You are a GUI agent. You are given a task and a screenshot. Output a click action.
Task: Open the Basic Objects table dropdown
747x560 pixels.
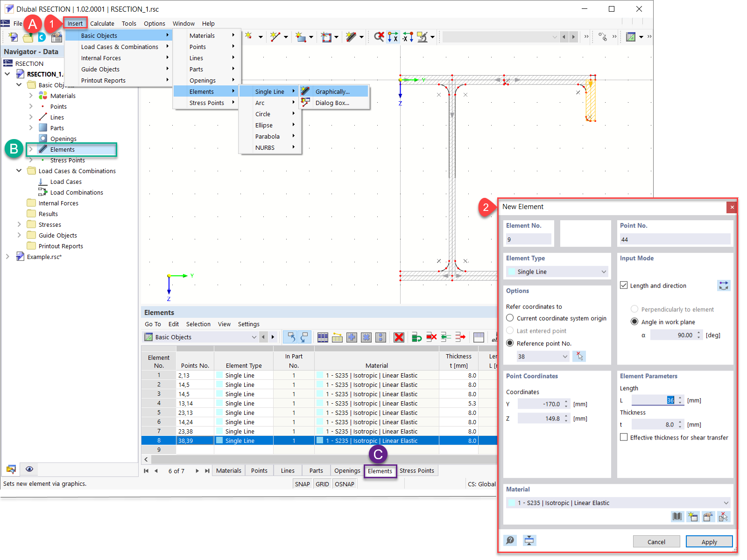200,337
